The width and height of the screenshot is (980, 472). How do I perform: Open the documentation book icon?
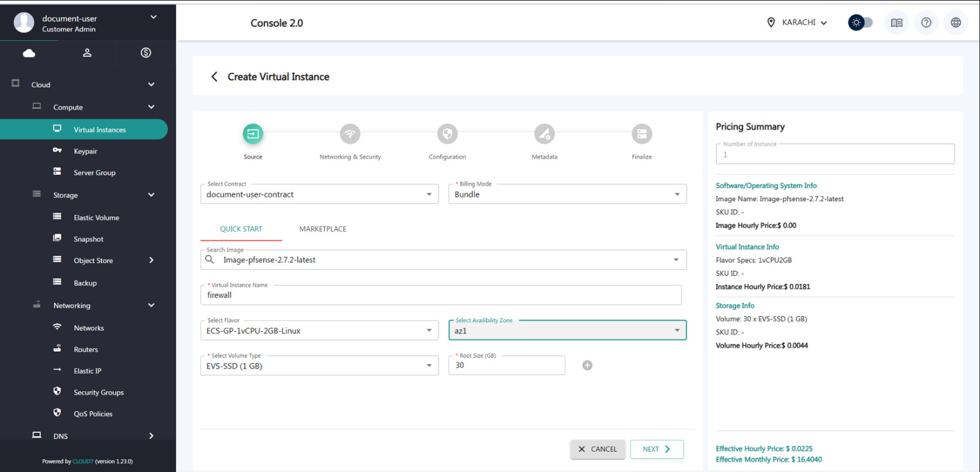896,23
